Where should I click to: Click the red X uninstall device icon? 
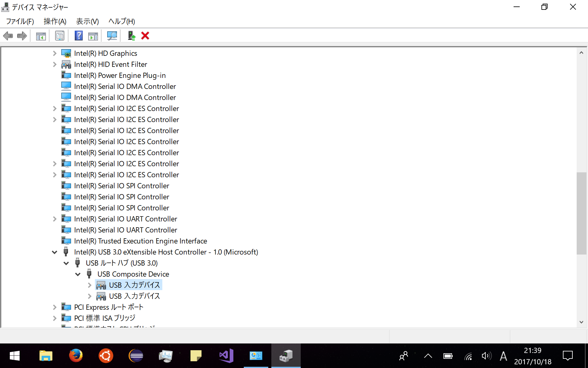click(x=145, y=36)
